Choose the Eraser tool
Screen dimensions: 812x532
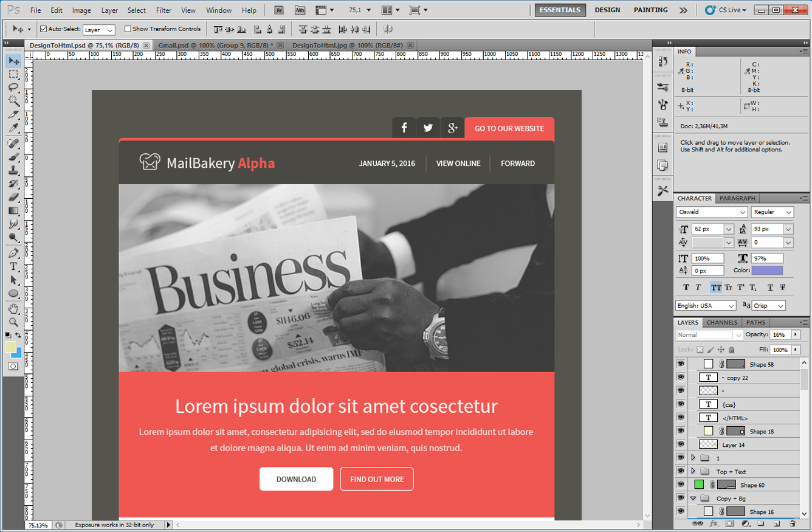pyautogui.click(x=13, y=197)
